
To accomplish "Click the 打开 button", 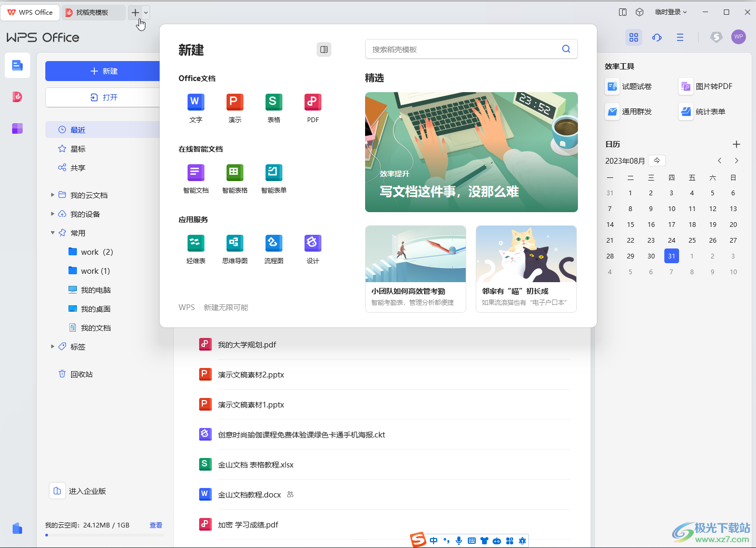I will tap(103, 97).
